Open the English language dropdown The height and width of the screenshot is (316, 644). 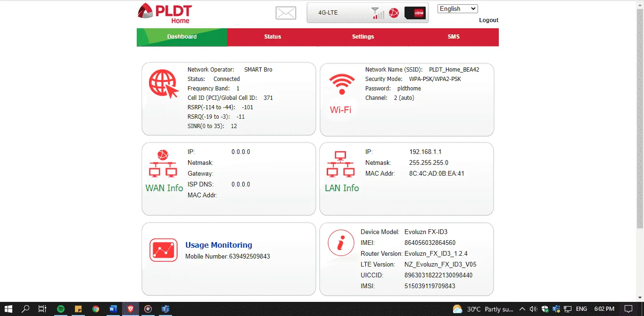click(457, 8)
